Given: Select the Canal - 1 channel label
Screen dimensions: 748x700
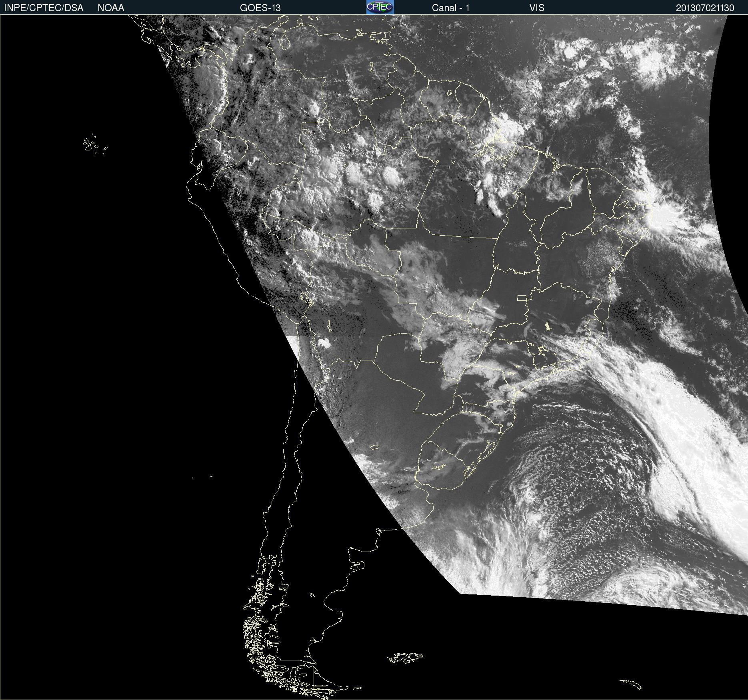Looking at the screenshot, I should click(450, 8).
